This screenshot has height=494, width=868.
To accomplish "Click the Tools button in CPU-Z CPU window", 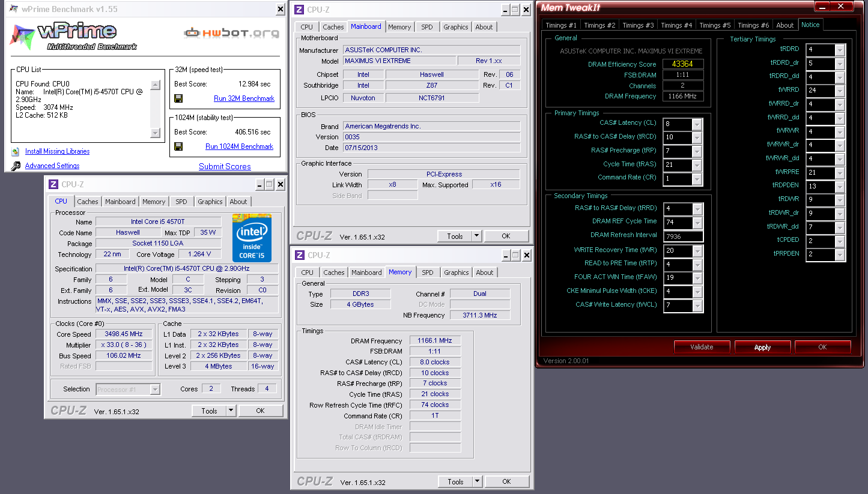I will pyautogui.click(x=209, y=411).
